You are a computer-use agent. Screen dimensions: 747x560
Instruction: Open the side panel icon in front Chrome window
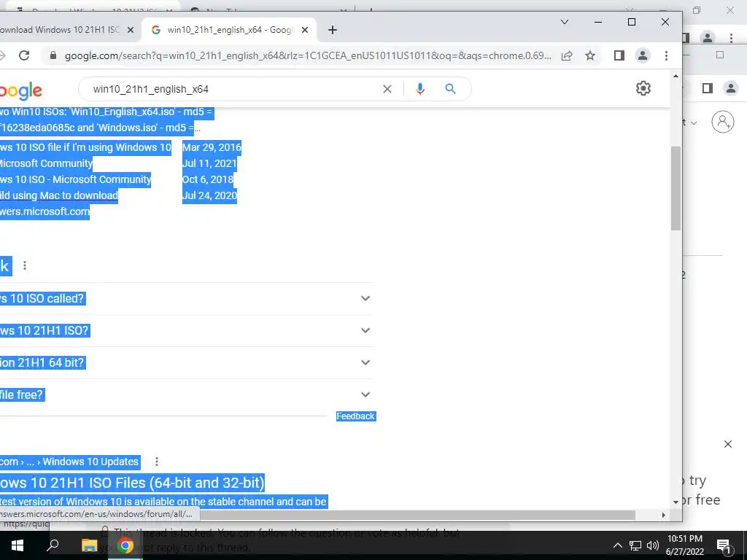click(x=619, y=55)
